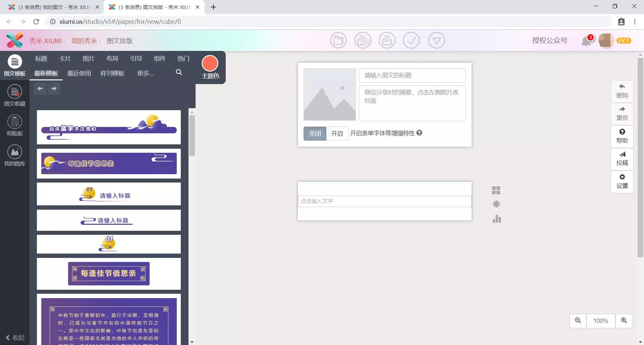Click the template search magnifier icon

(x=179, y=72)
